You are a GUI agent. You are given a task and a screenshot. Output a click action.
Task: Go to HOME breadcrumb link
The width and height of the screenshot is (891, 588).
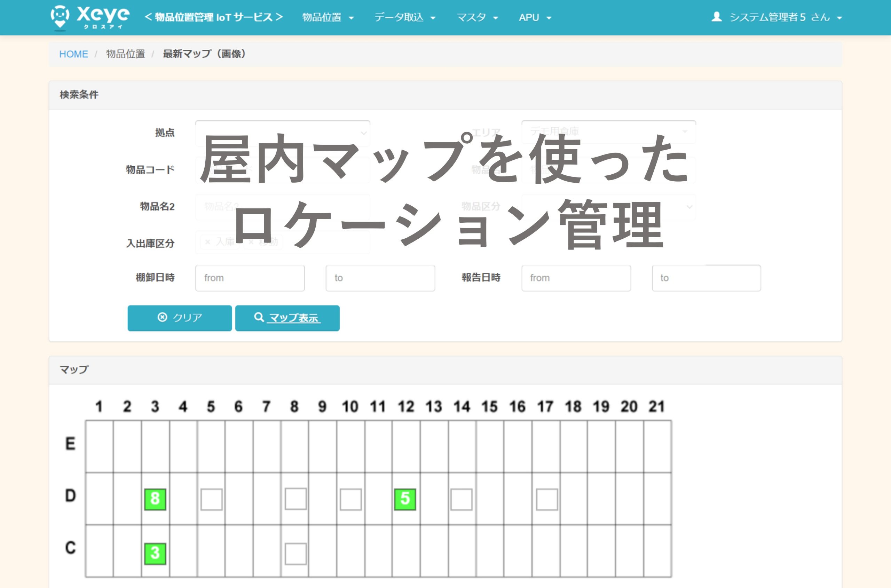click(x=73, y=54)
